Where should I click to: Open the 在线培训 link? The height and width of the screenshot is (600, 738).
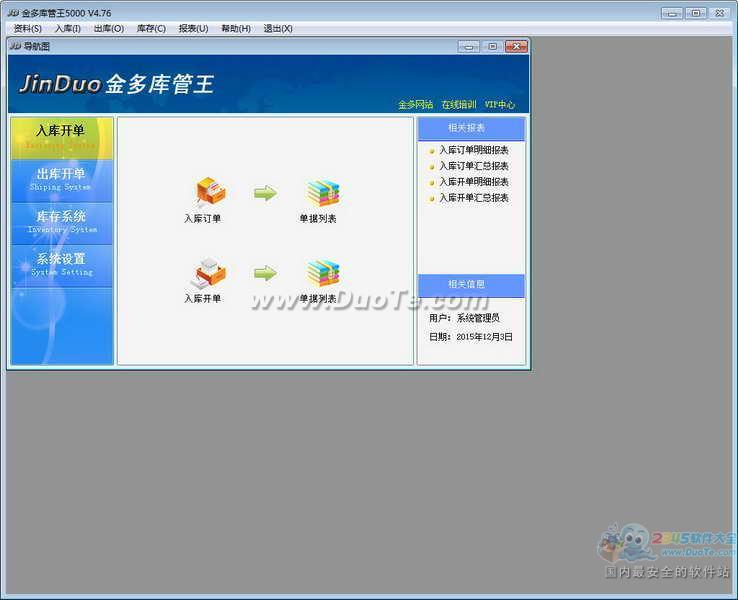(x=458, y=104)
